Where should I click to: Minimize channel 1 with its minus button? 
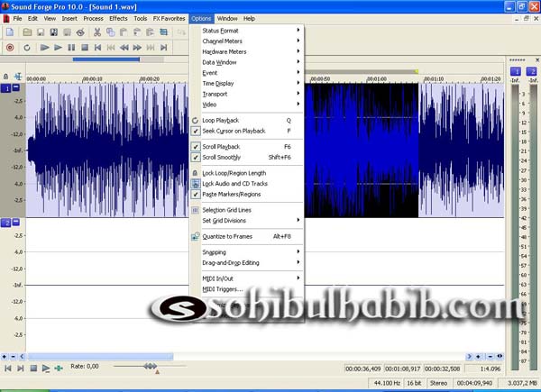tap(16, 87)
